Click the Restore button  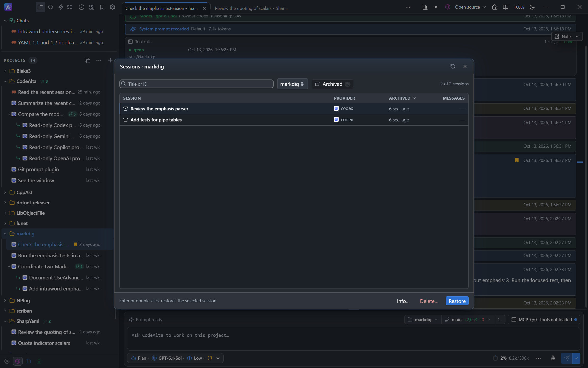tap(457, 301)
